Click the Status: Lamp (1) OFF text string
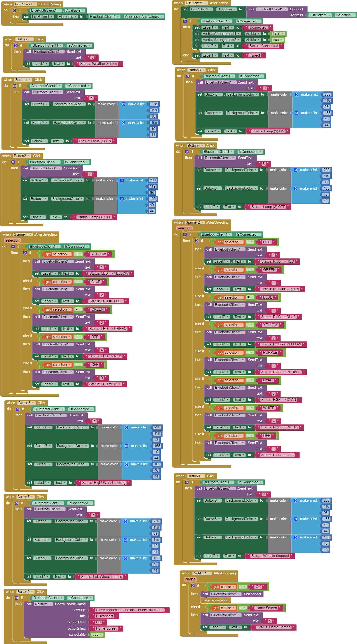The height and width of the screenshot is (644, 357). click(x=94, y=217)
